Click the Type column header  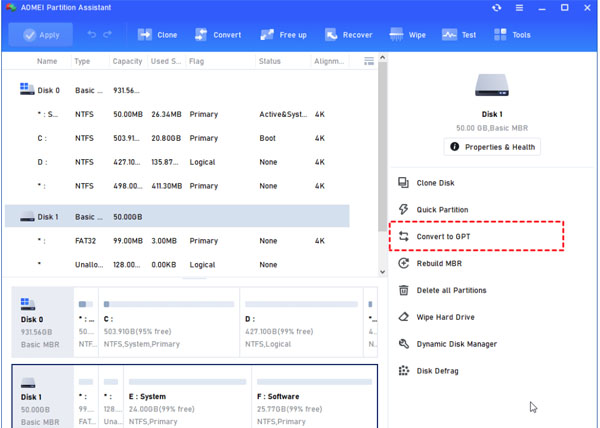[x=82, y=61]
